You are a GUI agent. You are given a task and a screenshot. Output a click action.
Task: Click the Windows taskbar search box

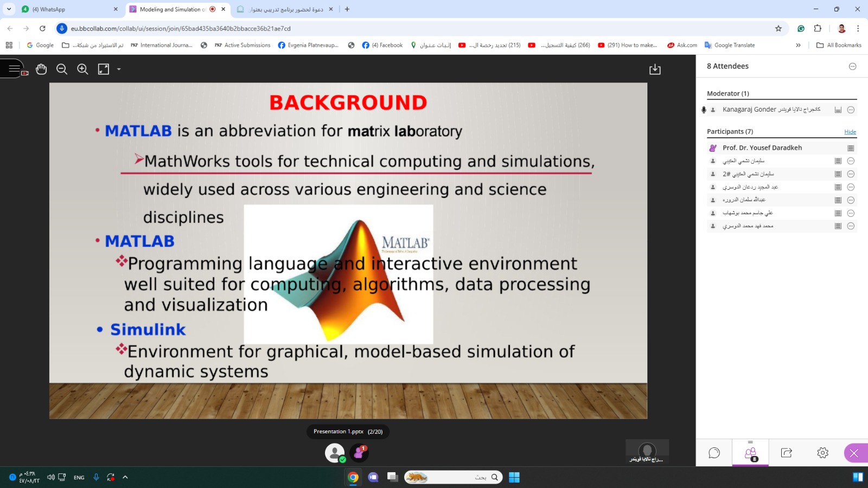pyautogui.click(x=453, y=477)
